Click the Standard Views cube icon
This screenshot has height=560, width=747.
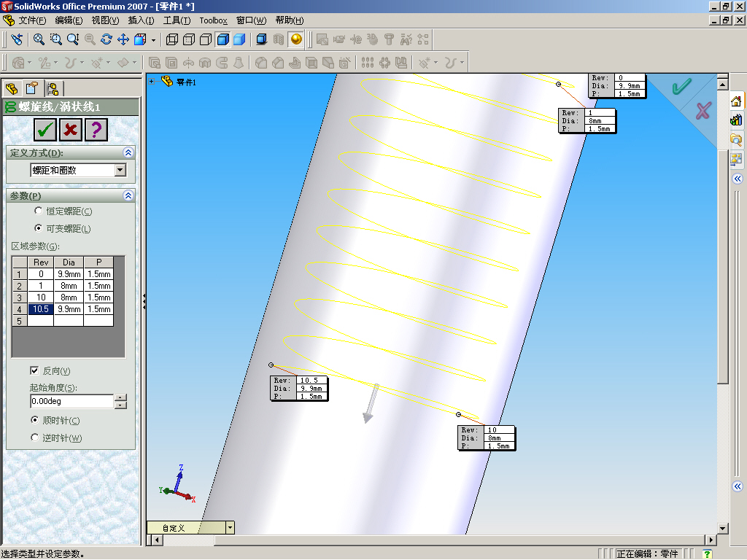140,39
